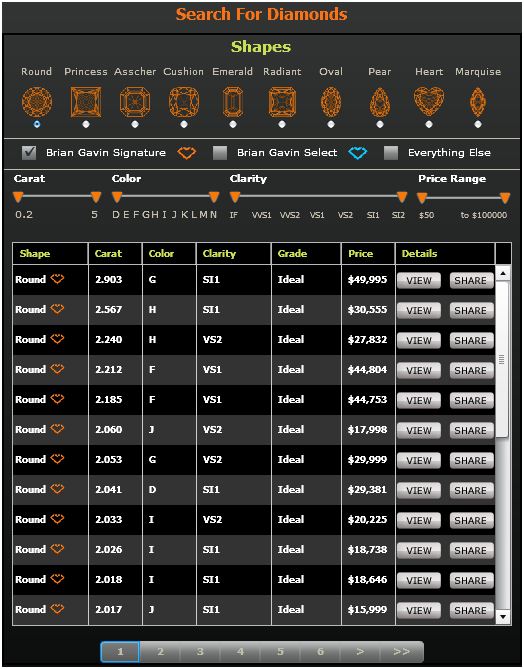The width and height of the screenshot is (524, 669).
Task: Click the maximum Price Range slider handle
Action: (505, 198)
